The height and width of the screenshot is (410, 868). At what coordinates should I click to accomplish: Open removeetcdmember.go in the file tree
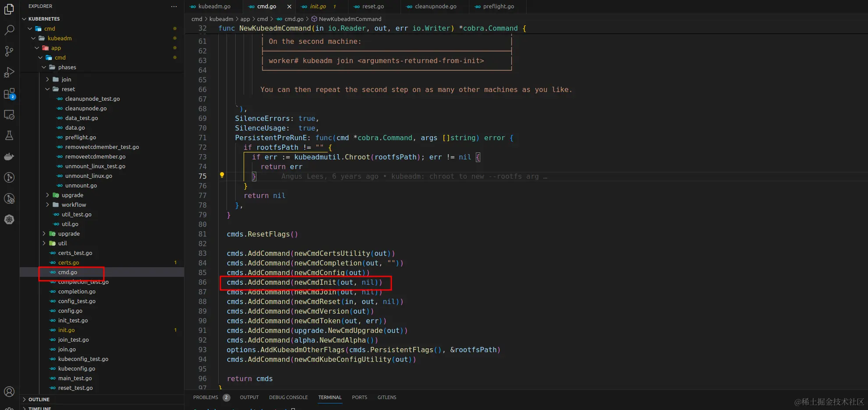click(x=95, y=156)
